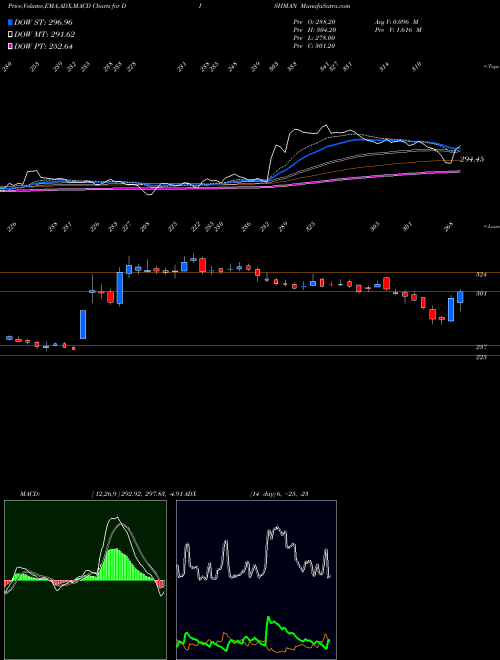Select the Pre V: 1.616 M value
The image size is (500, 660).
point(398,30)
